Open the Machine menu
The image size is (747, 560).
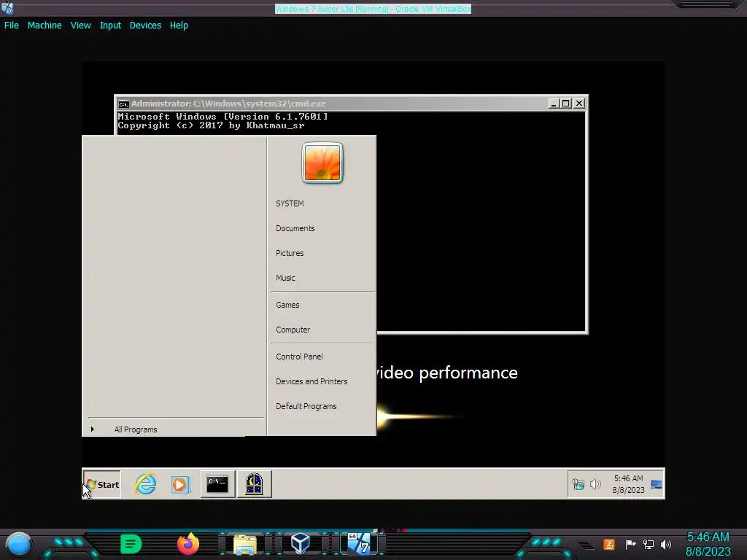[44, 26]
